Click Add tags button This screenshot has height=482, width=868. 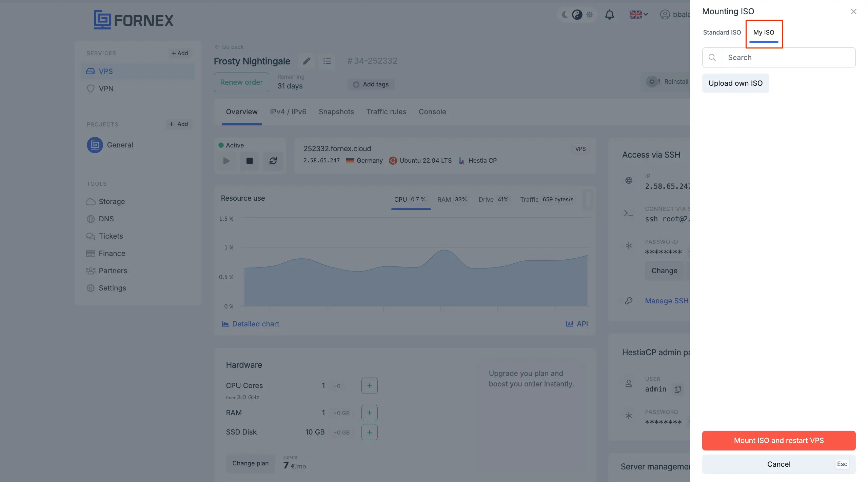tap(371, 84)
